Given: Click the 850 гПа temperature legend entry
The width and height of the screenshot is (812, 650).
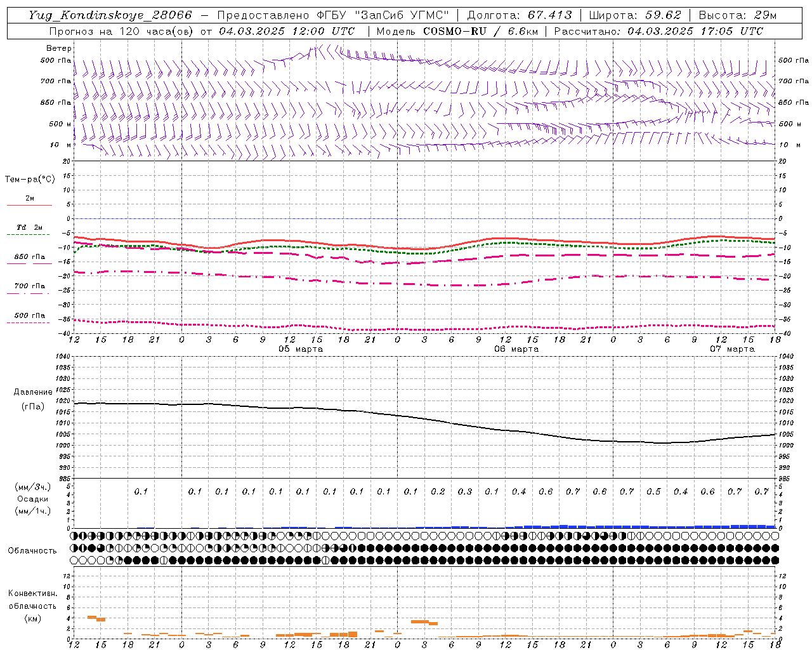Looking at the screenshot, I should (30, 256).
